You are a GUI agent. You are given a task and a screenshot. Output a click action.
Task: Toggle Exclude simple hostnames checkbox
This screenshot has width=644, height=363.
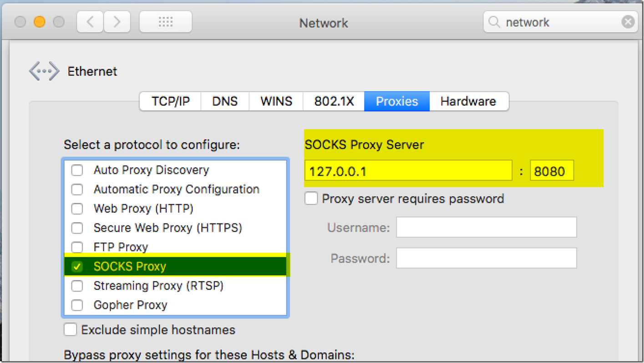(70, 329)
